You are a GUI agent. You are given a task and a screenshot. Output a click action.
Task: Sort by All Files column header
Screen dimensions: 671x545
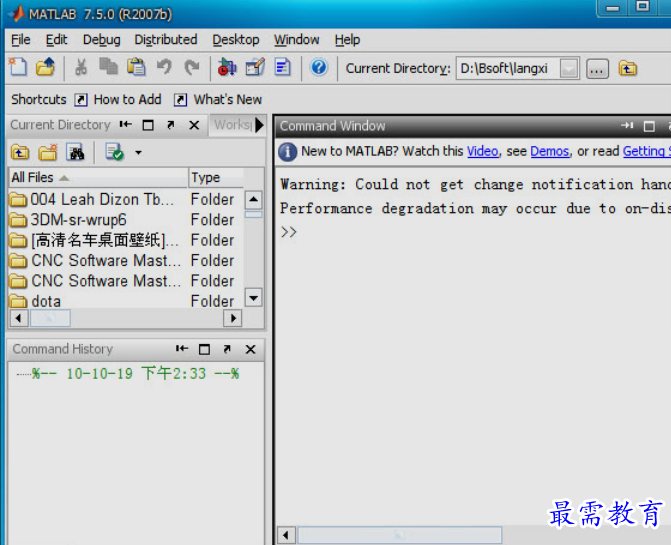(x=98, y=177)
